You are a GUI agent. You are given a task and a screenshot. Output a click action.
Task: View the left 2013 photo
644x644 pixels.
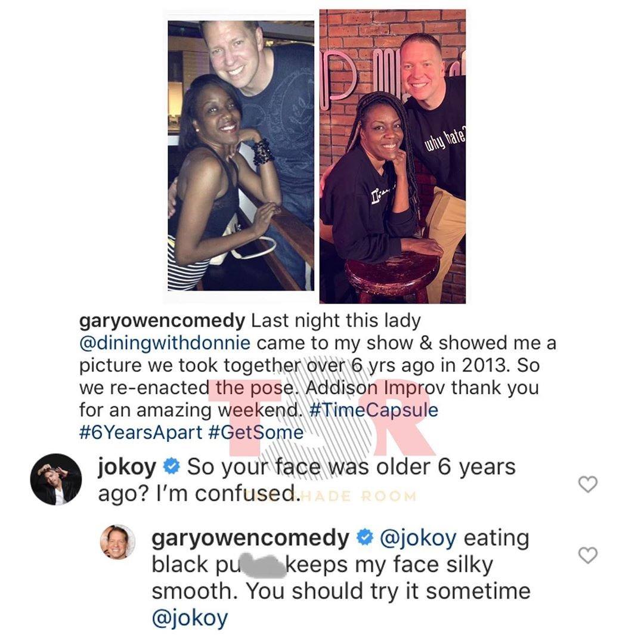(x=241, y=156)
